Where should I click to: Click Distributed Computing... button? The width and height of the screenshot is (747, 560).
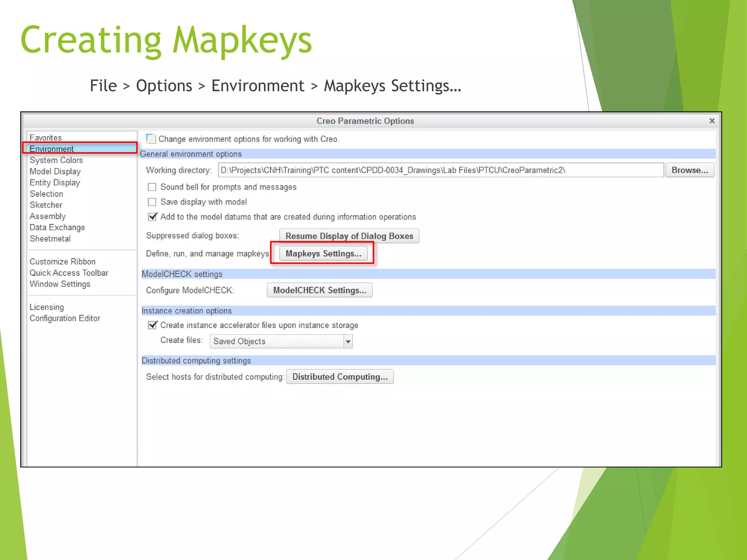coord(340,377)
